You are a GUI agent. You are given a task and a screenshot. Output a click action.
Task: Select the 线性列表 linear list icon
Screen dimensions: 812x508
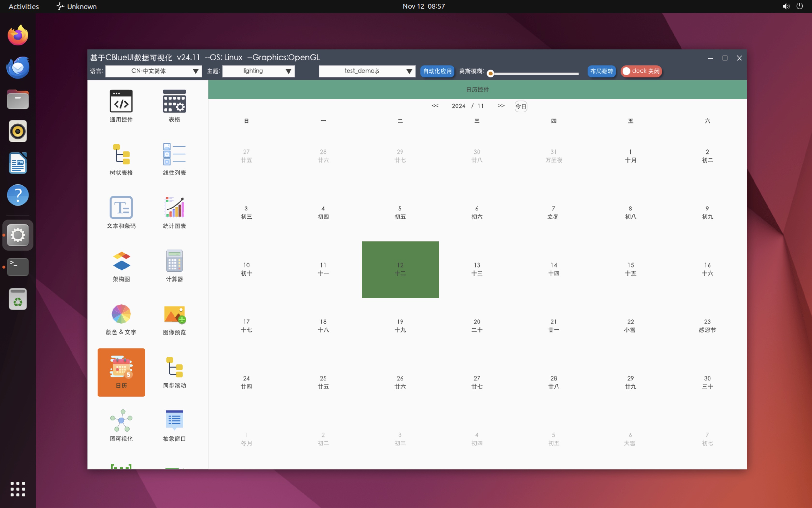tap(174, 159)
